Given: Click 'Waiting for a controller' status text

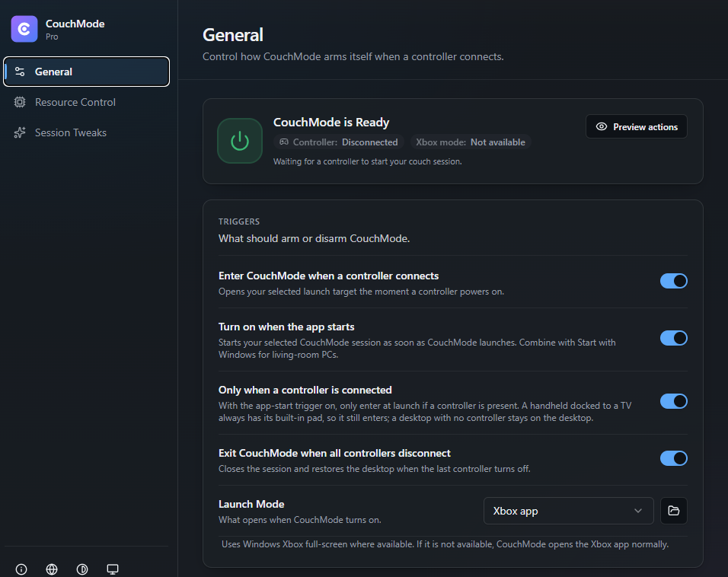Looking at the screenshot, I should pos(367,161).
